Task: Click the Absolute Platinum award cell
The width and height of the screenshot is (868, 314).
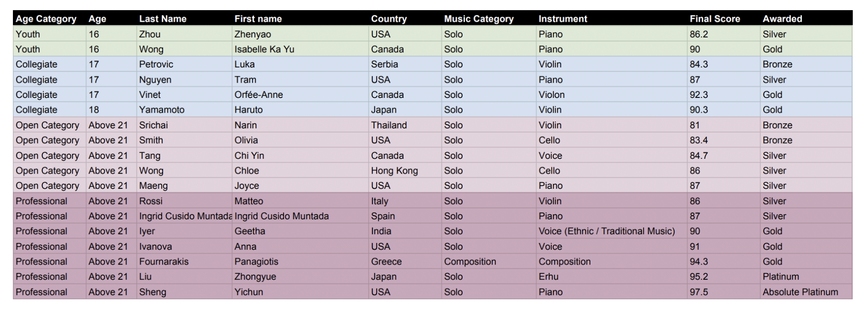Action: coord(800,292)
